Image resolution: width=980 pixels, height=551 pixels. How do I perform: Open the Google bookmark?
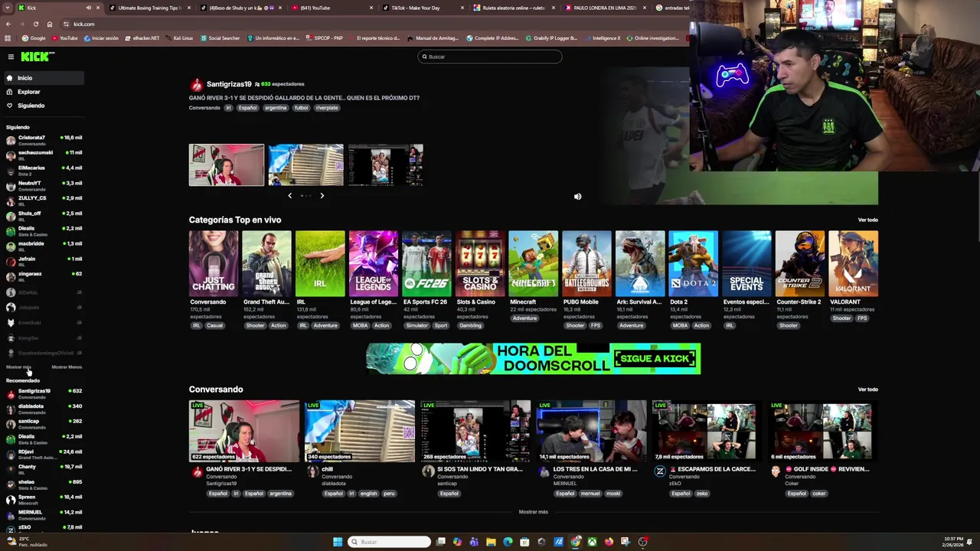[34, 37]
